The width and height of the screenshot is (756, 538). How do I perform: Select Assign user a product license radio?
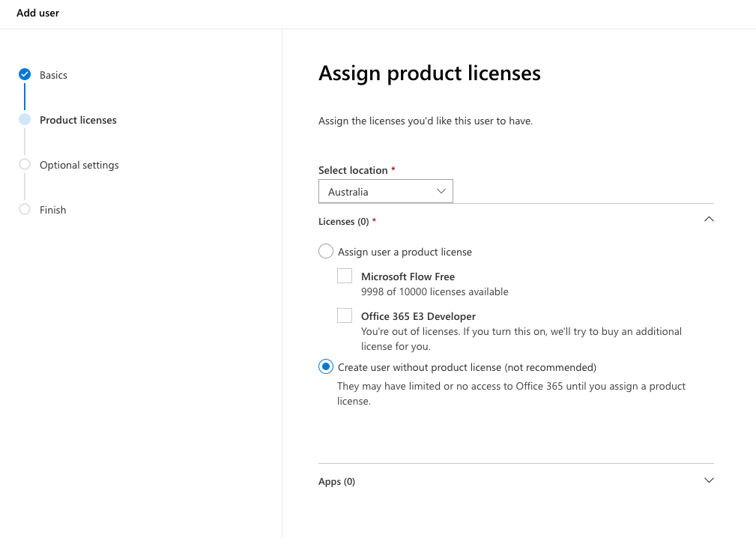click(x=326, y=251)
